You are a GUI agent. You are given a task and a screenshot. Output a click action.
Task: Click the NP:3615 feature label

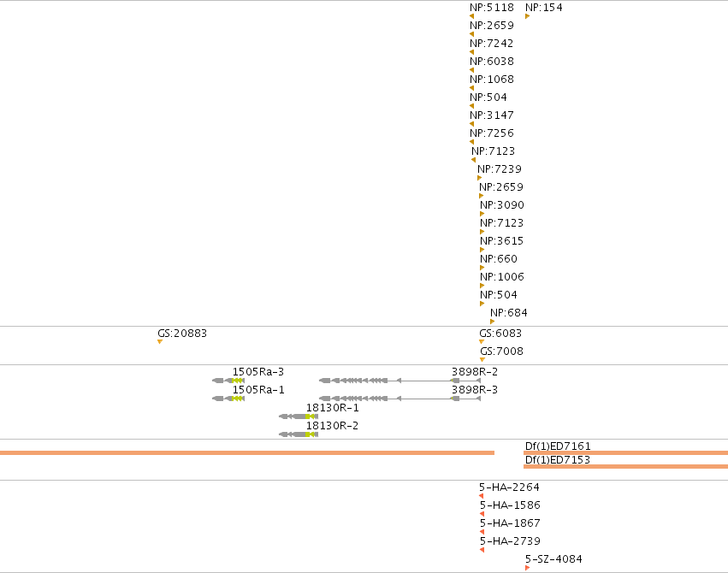[501, 241]
